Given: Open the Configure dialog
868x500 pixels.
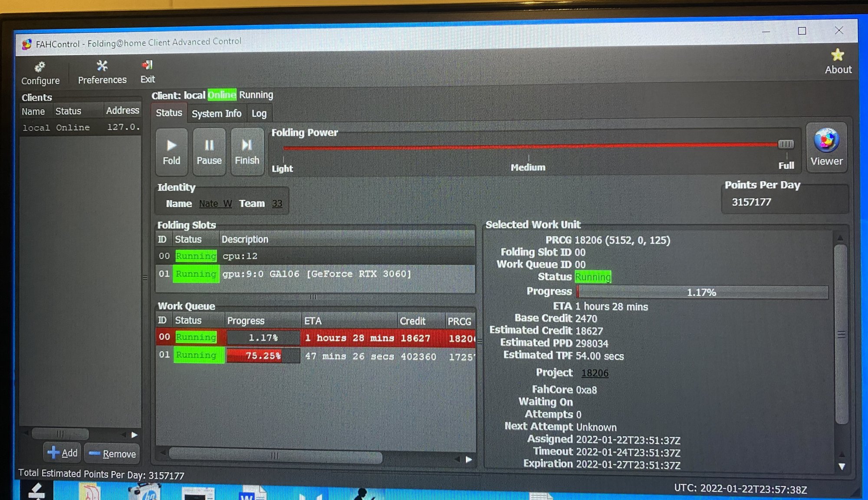Looking at the screenshot, I should tap(40, 73).
